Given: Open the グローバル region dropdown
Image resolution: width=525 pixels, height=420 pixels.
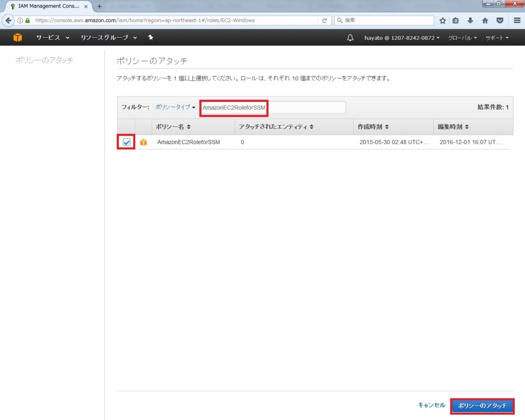Looking at the screenshot, I should coord(462,38).
